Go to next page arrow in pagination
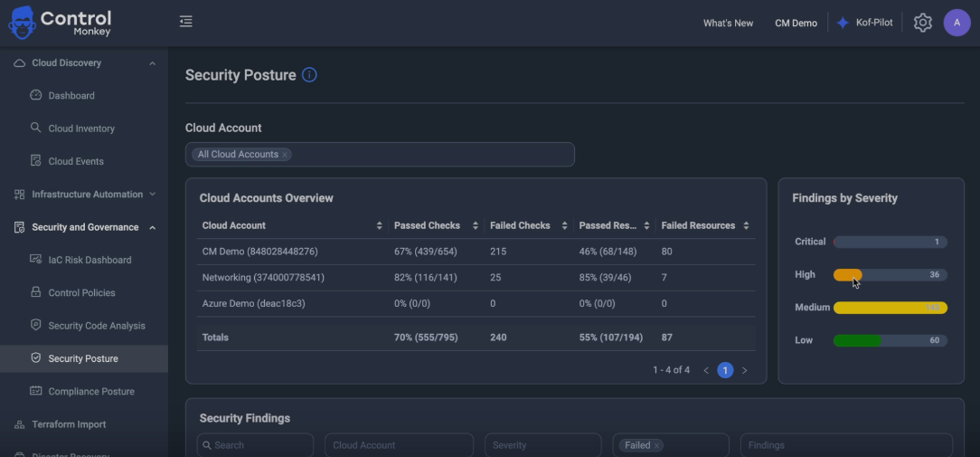 744,370
